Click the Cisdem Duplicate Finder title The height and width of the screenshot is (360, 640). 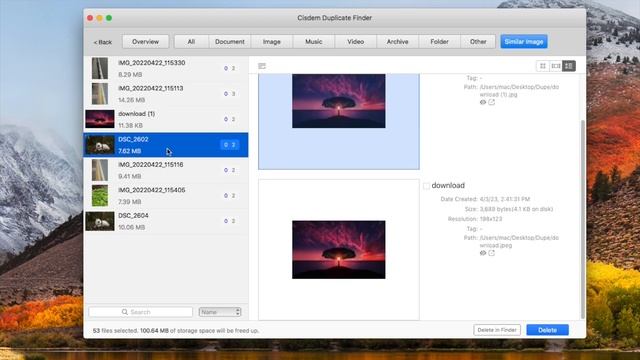[x=334, y=18]
